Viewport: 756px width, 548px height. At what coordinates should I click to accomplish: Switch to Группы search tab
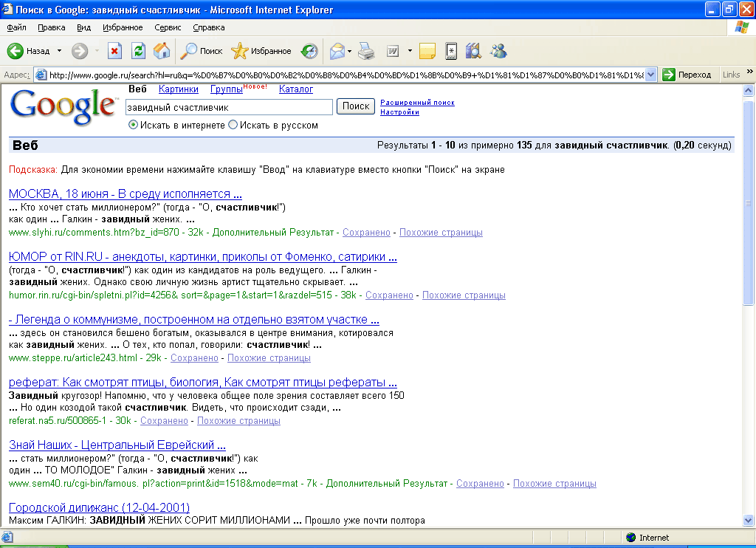click(227, 89)
